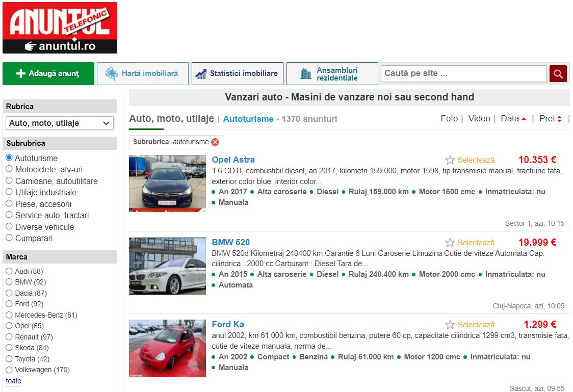The width and height of the screenshot is (573, 392).
Task: Filter by Mercedes-Benz (81) brand
Action: pos(9,315)
